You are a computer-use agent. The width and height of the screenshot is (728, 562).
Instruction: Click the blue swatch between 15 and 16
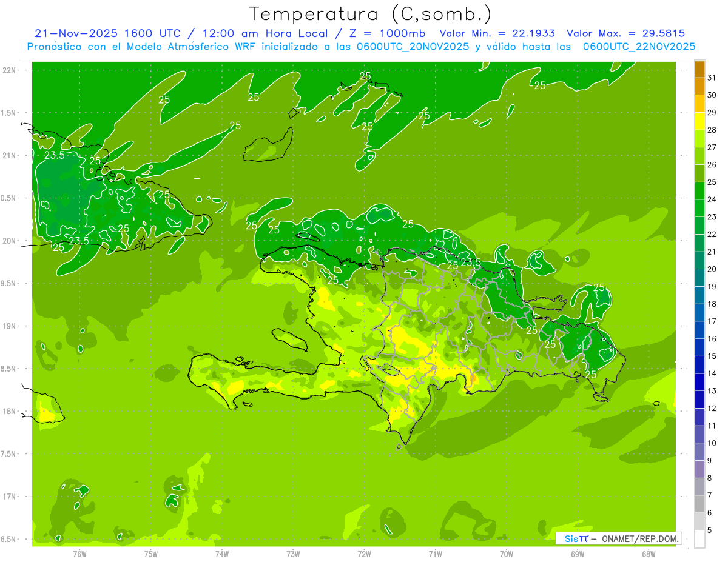click(x=699, y=347)
